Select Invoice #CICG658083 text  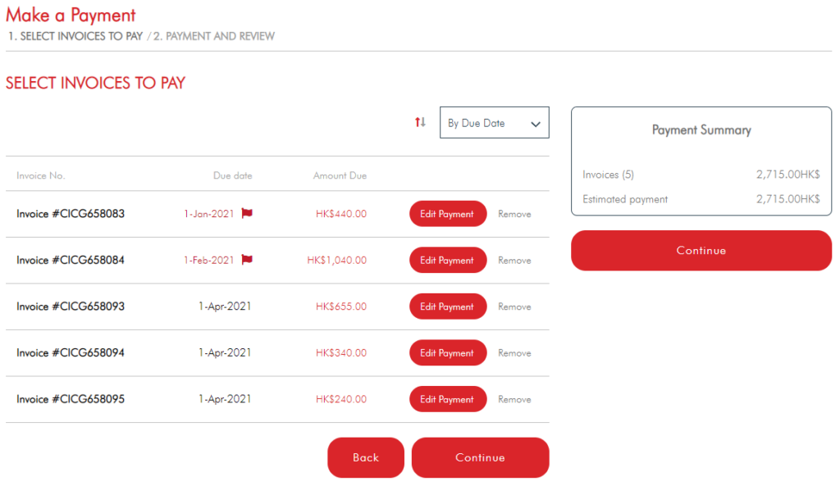71,213
